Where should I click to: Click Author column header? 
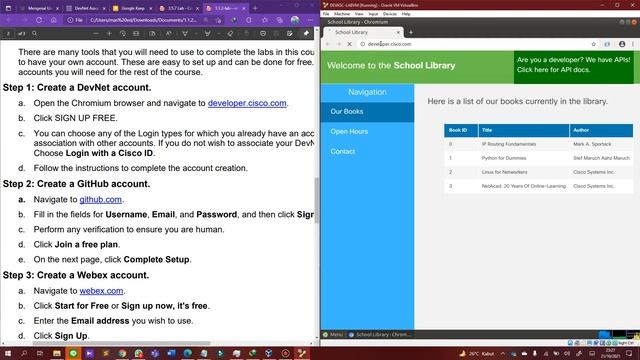pos(601,130)
